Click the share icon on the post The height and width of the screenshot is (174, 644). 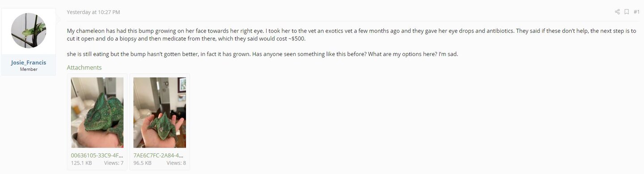(618, 12)
